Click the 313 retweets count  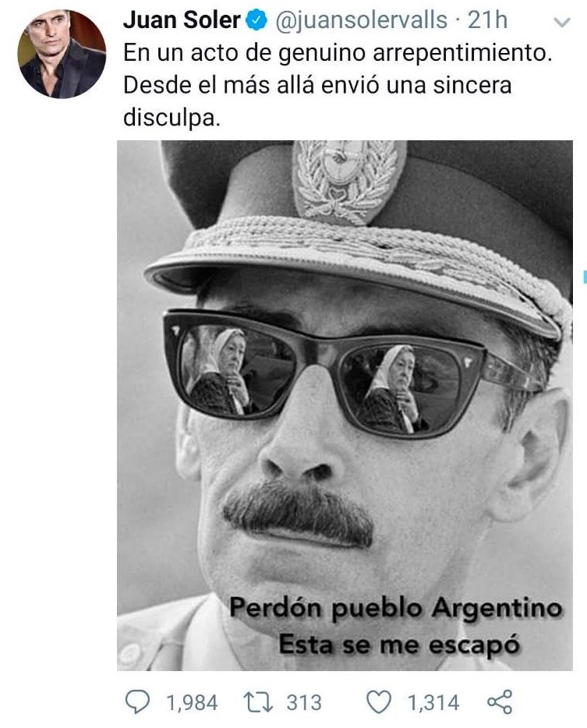coord(304,702)
